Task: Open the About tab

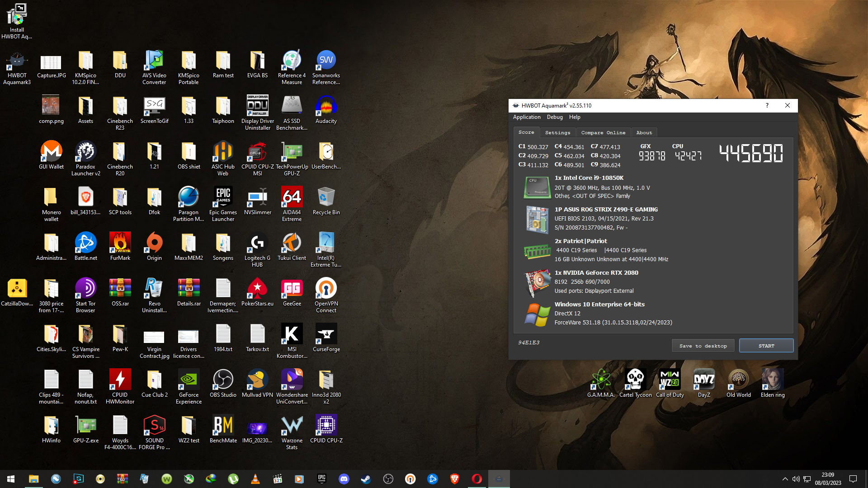Action: coord(644,132)
